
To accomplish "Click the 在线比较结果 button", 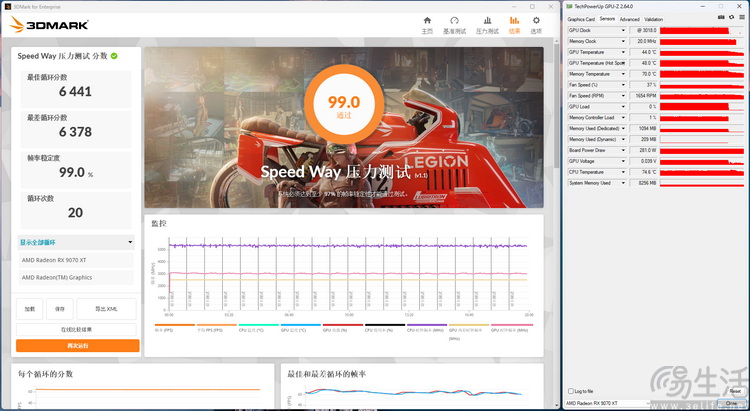I will 77,329.
